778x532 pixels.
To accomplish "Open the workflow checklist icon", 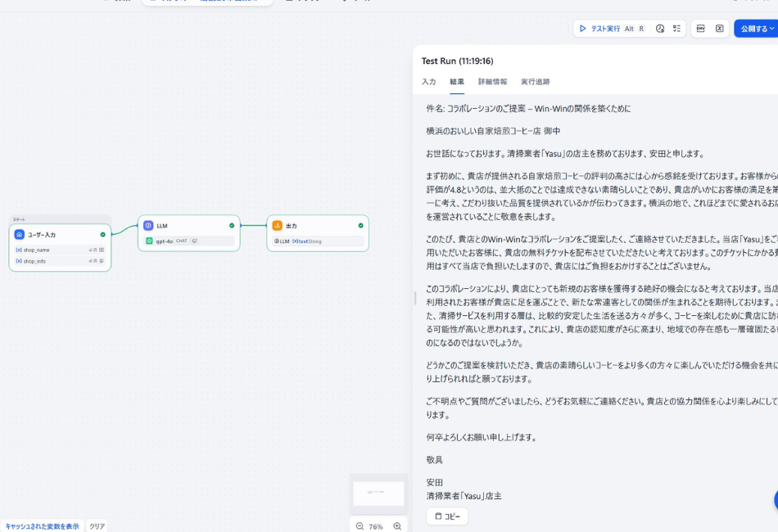I will 676,29.
